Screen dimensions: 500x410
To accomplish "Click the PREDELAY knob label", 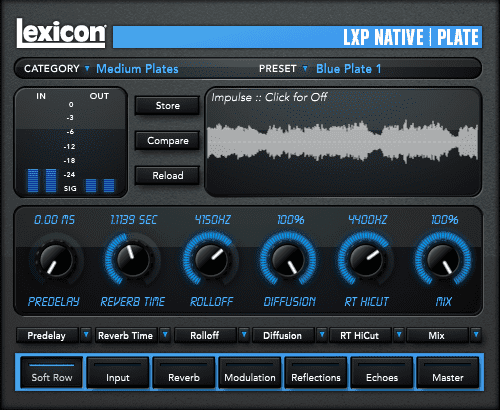I will click(54, 302).
